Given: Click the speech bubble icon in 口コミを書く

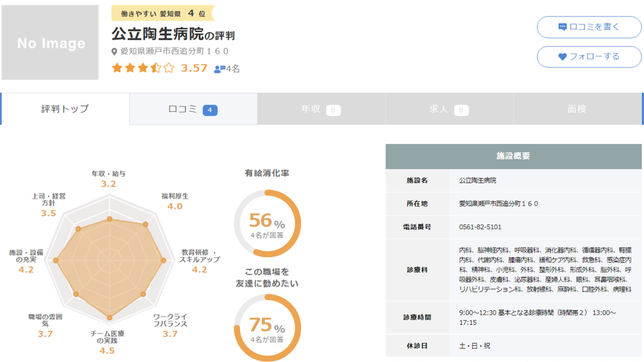Looking at the screenshot, I should pos(563,27).
